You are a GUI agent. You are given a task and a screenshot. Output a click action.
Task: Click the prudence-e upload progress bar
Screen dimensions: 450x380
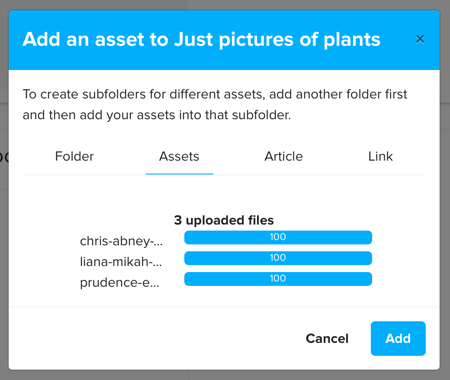click(x=278, y=279)
